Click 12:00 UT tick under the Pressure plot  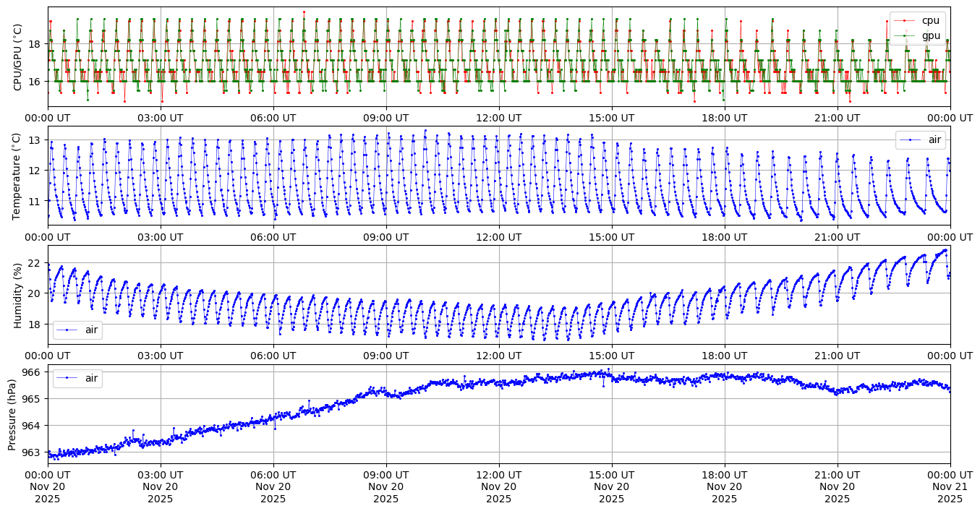click(498, 476)
